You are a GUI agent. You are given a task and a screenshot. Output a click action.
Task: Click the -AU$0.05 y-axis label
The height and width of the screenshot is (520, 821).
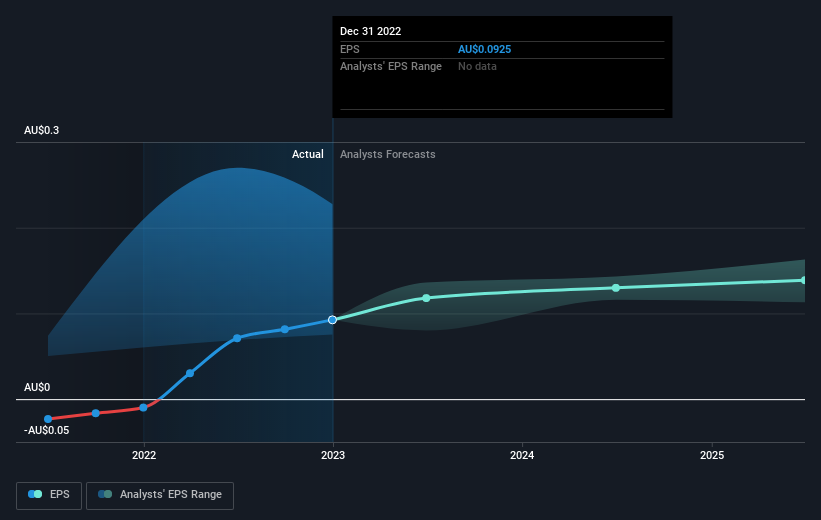[47, 430]
